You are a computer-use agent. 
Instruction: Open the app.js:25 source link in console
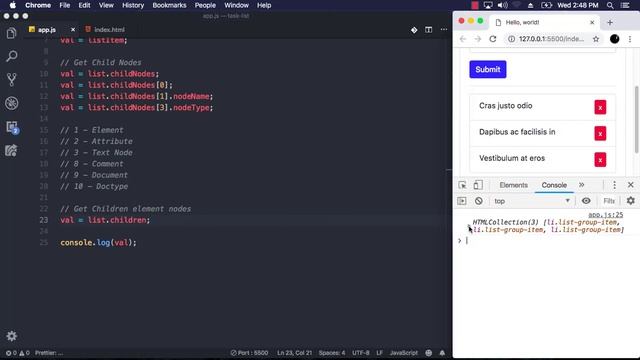(x=605, y=215)
